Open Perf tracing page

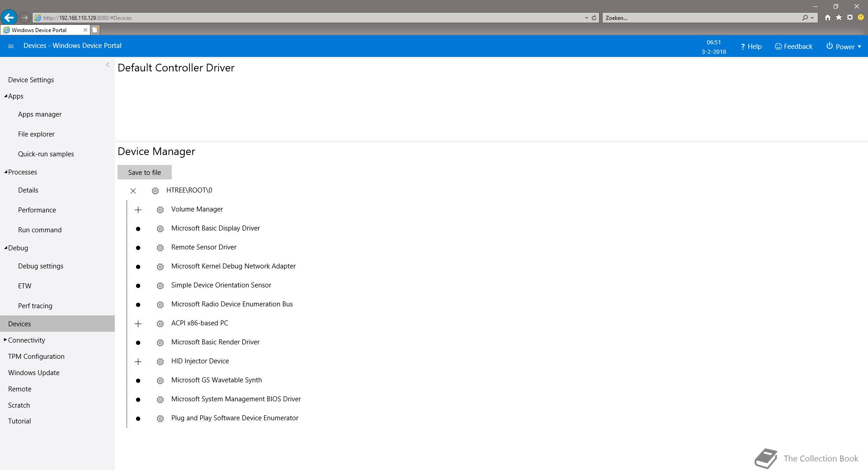(x=35, y=306)
